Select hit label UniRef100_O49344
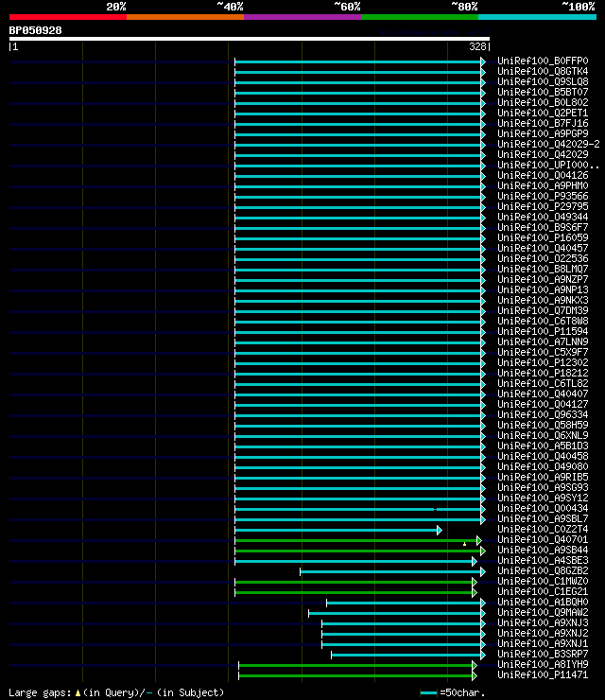Viewport: 605px width, 700px height. click(x=543, y=217)
